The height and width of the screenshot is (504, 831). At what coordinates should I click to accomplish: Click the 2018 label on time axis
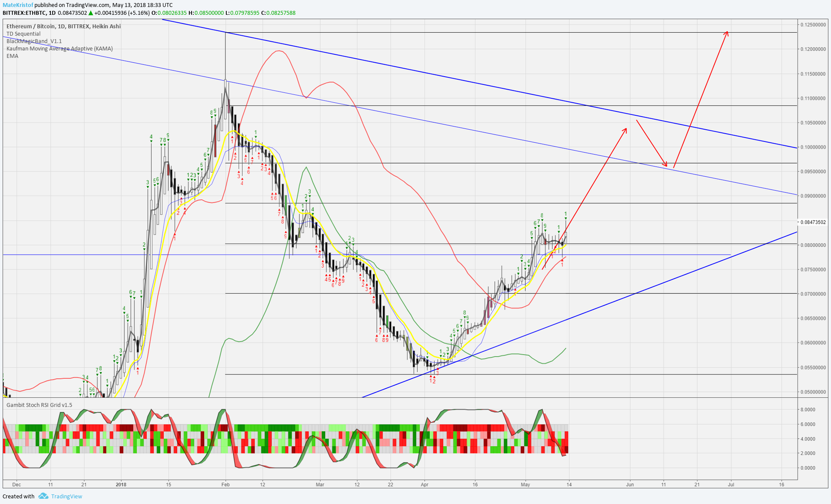coord(121,484)
